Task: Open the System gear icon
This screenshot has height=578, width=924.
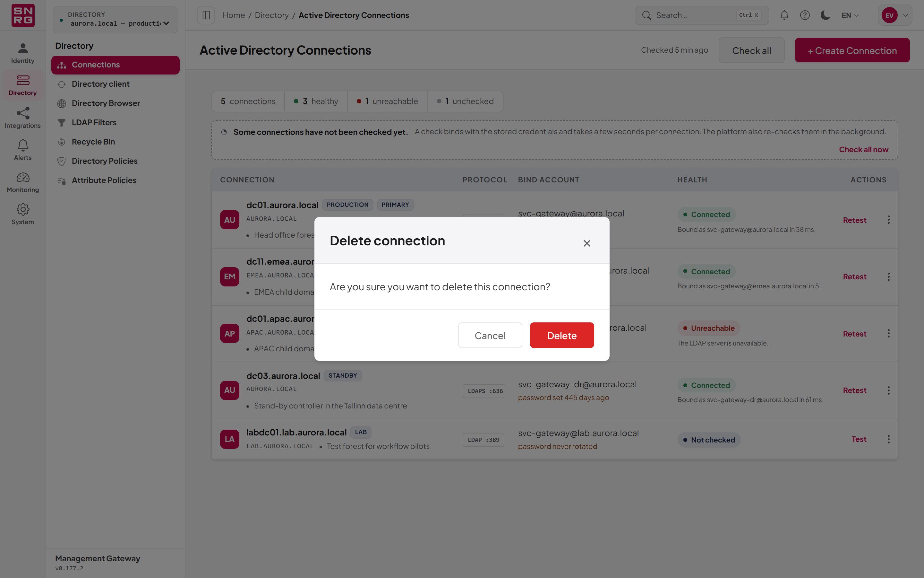Action: pyautogui.click(x=23, y=214)
